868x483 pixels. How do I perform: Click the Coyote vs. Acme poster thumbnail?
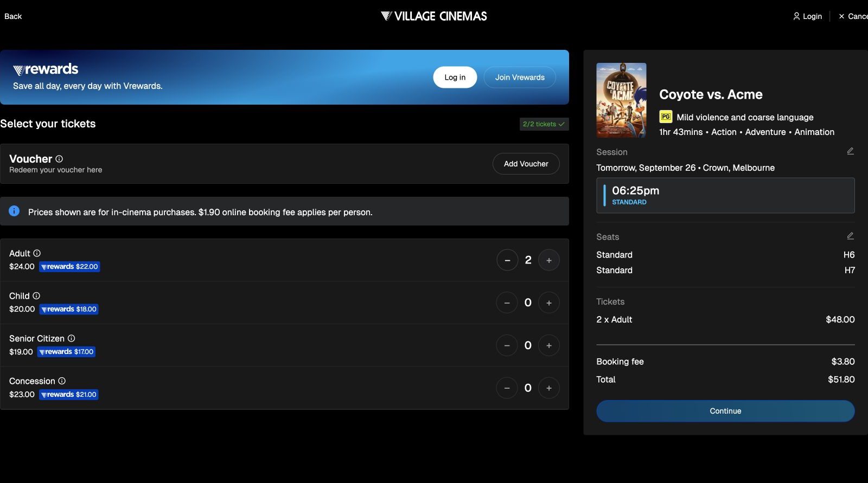click(x=621, y=100)
